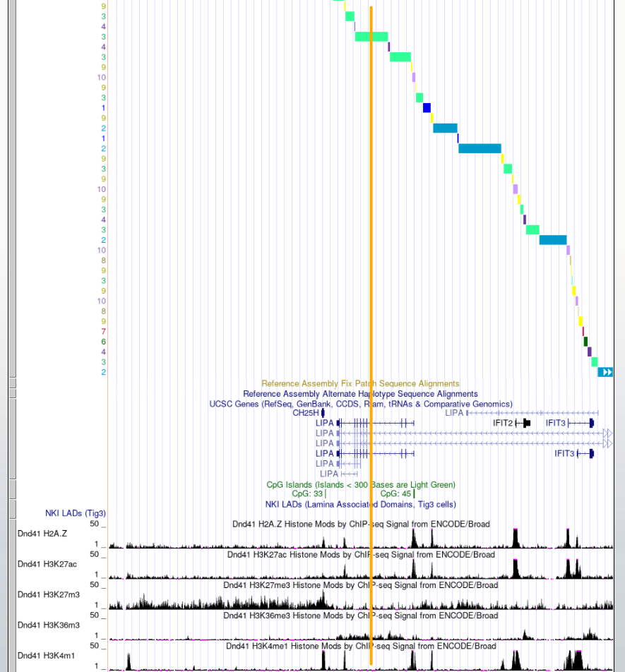Open Dnd41 H2A.Z Histone Mods ChIP-seq title
625x672 pixels.
pyautogui.click(x=361, y=524)
